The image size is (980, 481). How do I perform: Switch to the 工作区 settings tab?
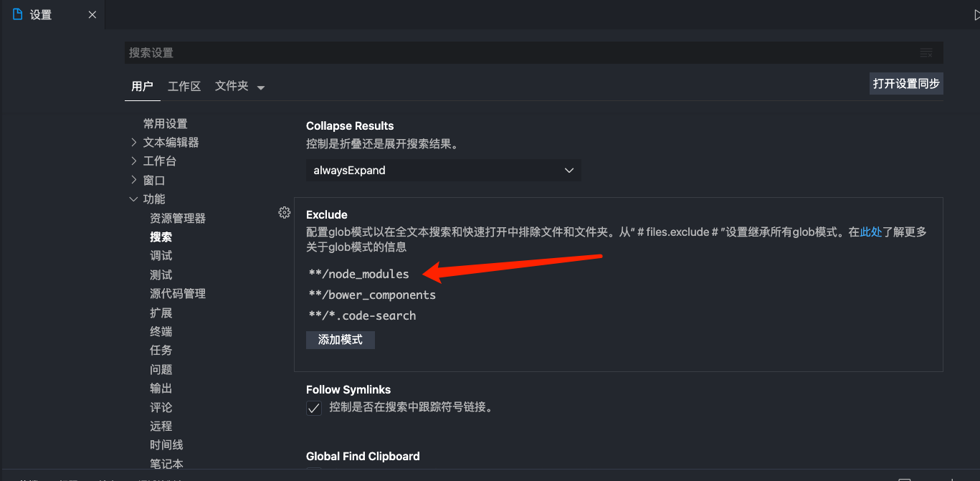(x=184, y=86)
